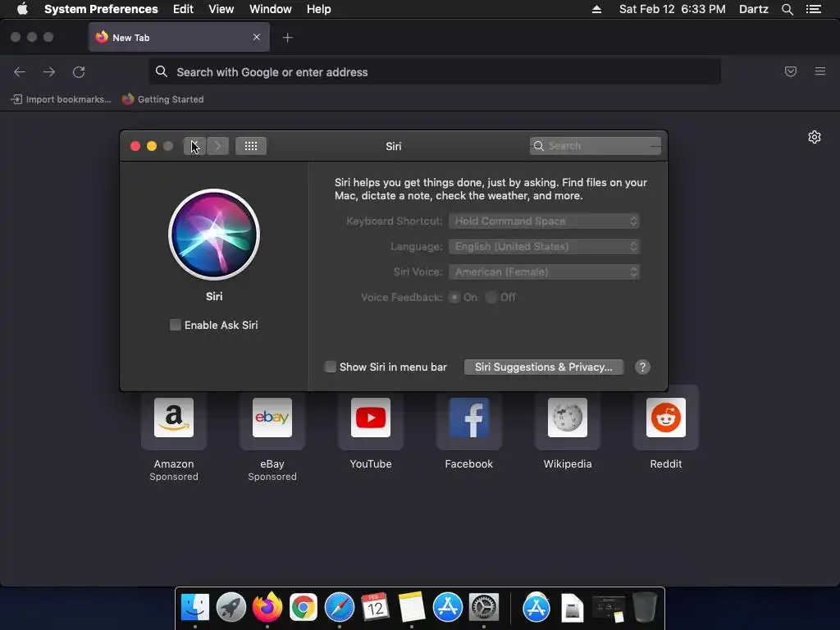Open Finder from the Dock
This screenshot has width=840, height=630.
[195, 608]
